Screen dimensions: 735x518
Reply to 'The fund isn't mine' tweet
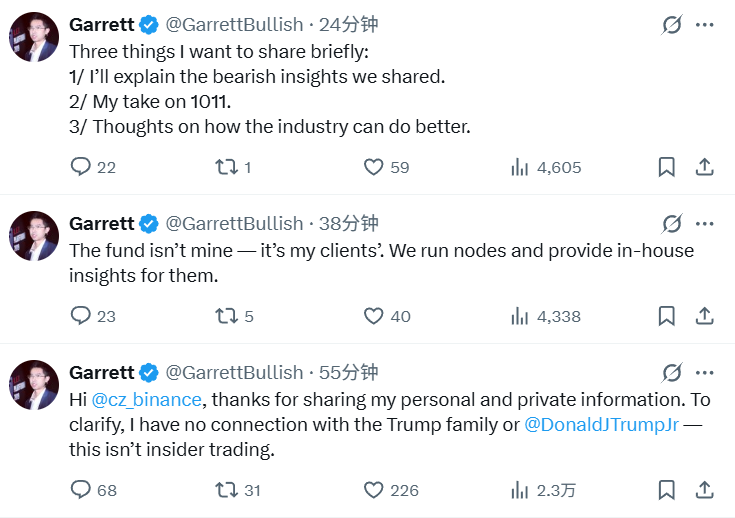pyautogui.click(x=81, y=316)
